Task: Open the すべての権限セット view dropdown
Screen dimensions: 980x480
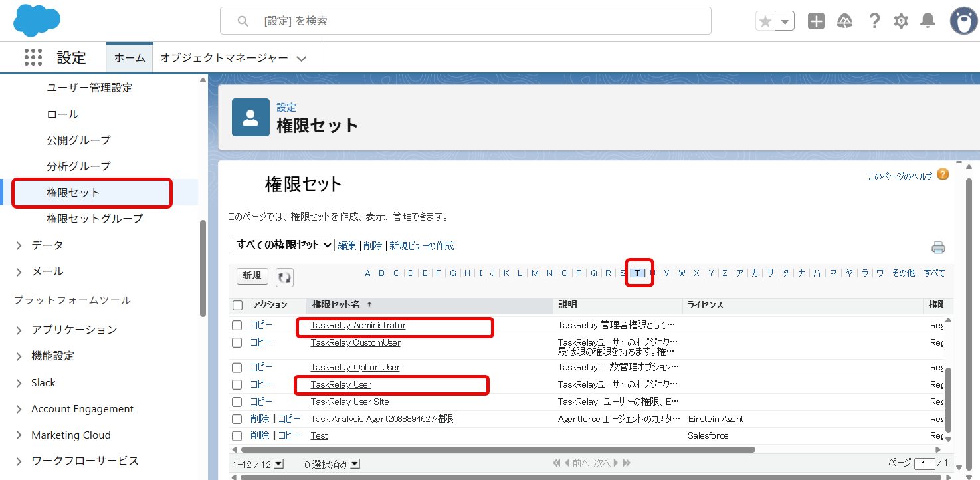Action: click(x=283, y=245)
